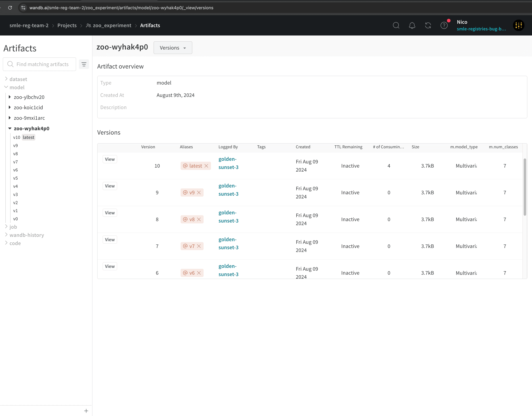
Task: Open the Projects breadcrumb
Action: coord(67,25)
